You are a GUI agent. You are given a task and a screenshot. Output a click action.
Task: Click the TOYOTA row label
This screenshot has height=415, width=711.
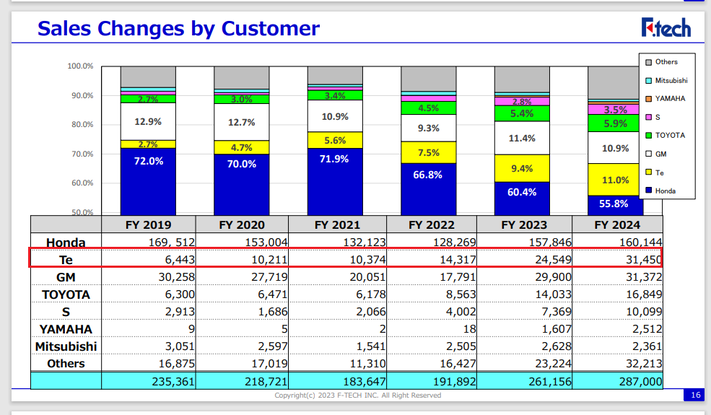point(66,295)
